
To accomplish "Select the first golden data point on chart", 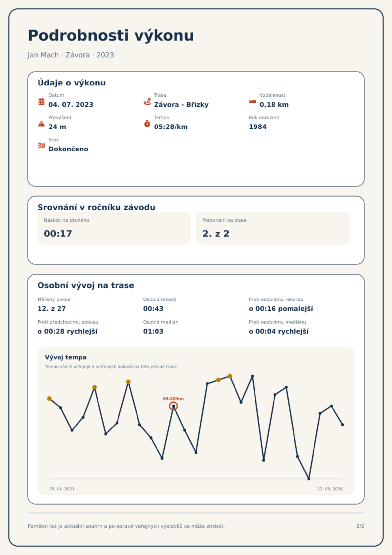I will coord(49,398).
